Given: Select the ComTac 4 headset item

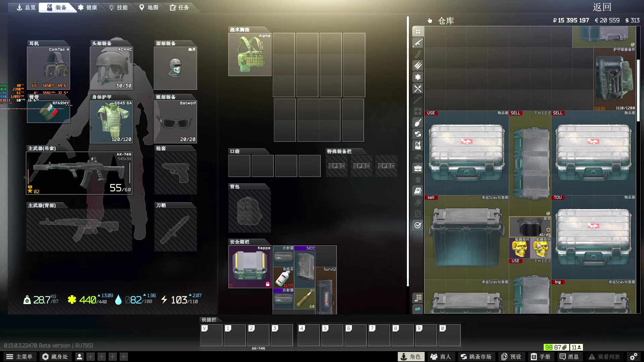Looking at the screenshot, I should coord(48,68).
